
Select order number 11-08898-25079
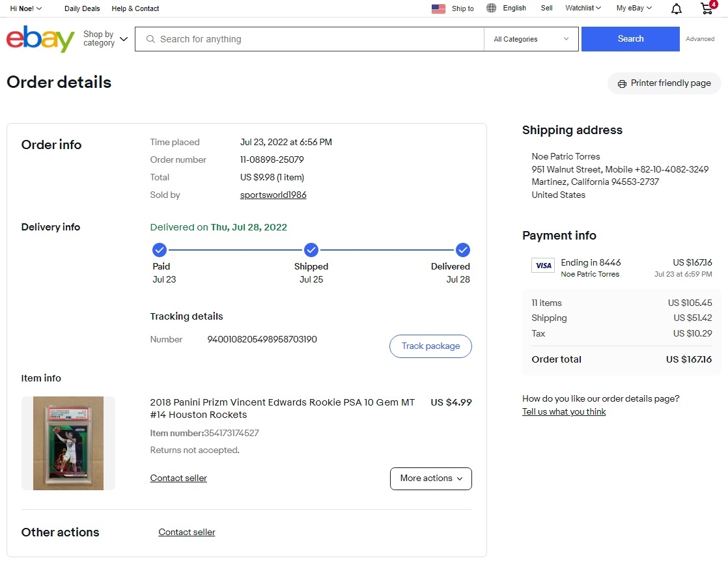[272, 159]
